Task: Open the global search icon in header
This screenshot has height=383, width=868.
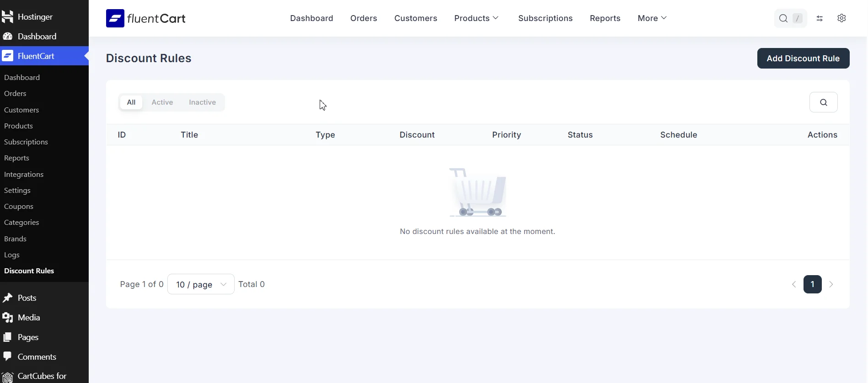Action: click(x=783, y=18)
